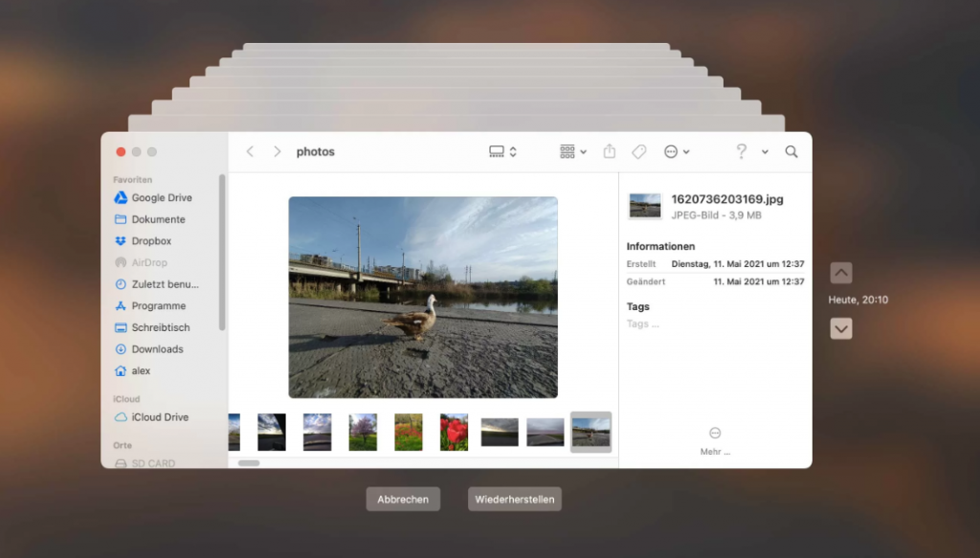Go forward with the right chevron
This screenshot has height=558, width=980.
point(277,151)
